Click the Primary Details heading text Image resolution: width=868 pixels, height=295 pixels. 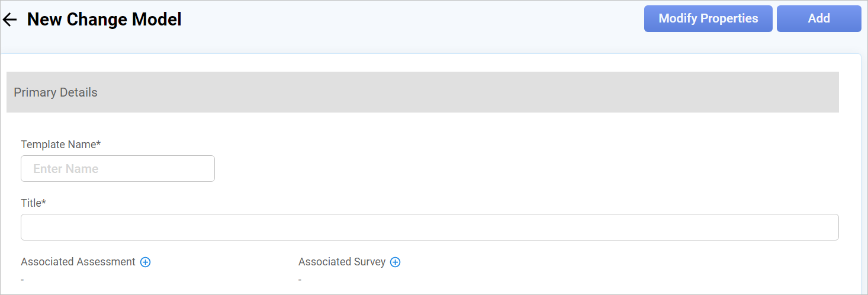(56, 92)
